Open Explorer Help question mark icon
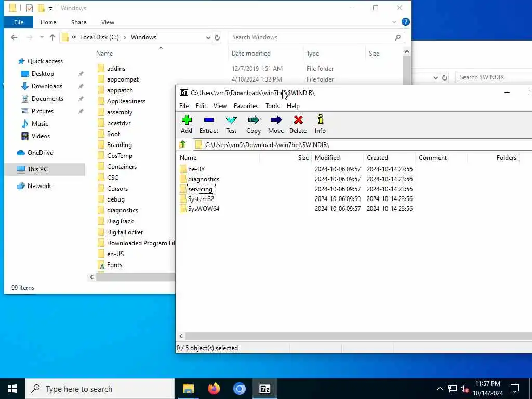This screenshot has width=532, height=399. [x=405, y=22]
